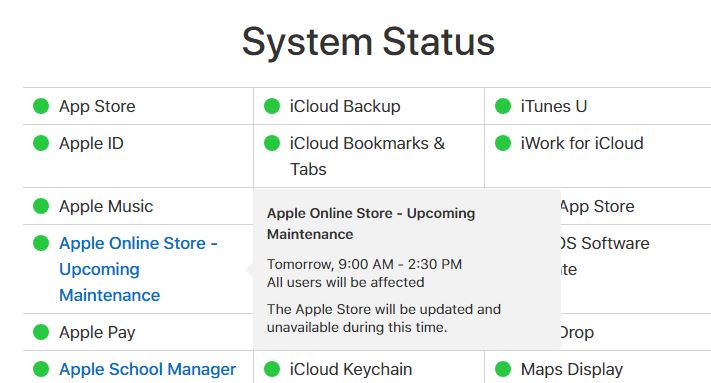Screen dimensions: 711x383
Task: Open the Apple School Manager link
Action: click(147, 369)
